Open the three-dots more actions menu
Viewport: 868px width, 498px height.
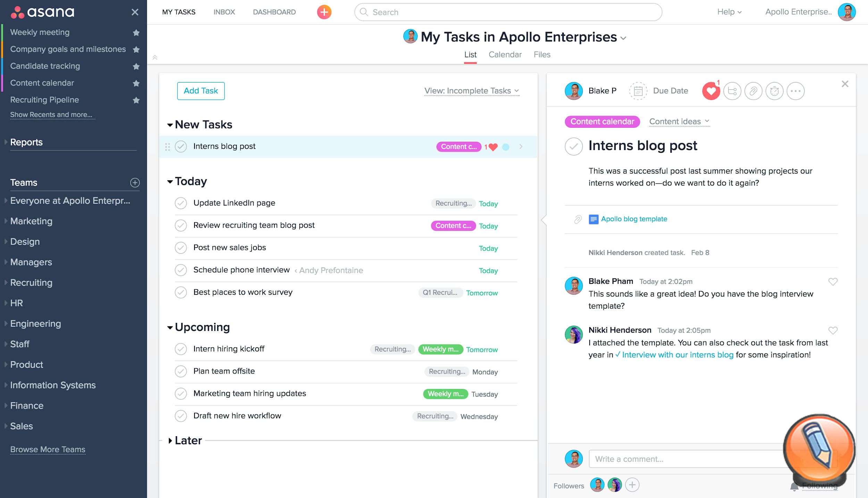[x=795, y=91]
